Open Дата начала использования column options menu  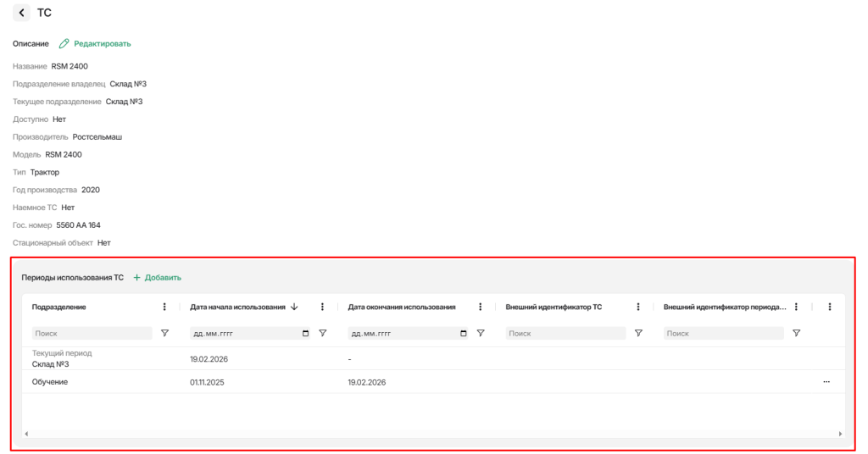(x=322, y=307)
